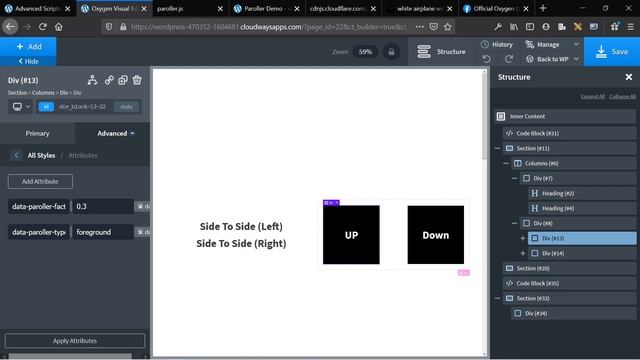Image resolution: width=640 pixels, height=360 pixels.
Task: Select Code Block (#35) in structure tree
Action: tap(569, 283)
